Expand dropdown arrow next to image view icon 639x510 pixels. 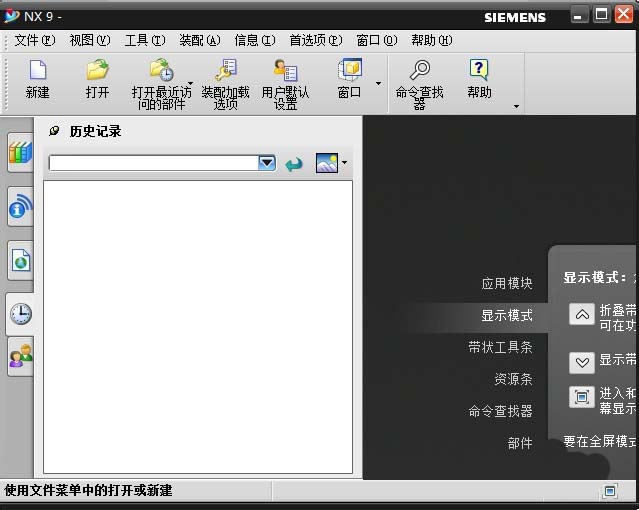(x=345, y=163)
